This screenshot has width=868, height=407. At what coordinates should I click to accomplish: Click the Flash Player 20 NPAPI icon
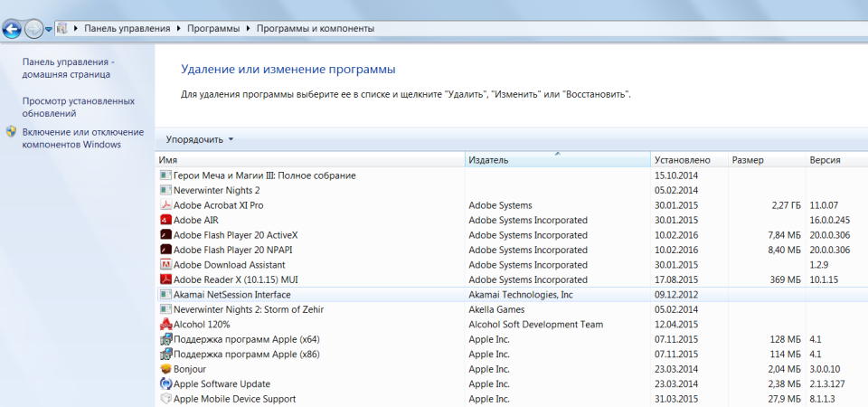(x=165, y=251)
